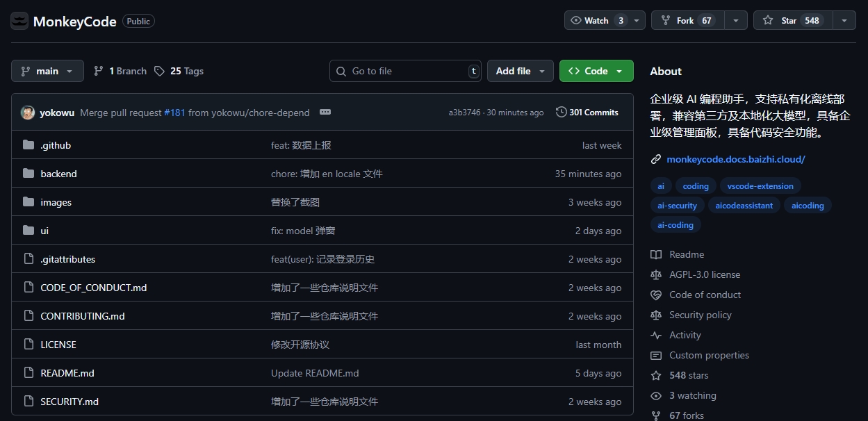Open commit 'chore: 增加 en locale 文件'
Screen dimensions: 868x421
point(327,174)
